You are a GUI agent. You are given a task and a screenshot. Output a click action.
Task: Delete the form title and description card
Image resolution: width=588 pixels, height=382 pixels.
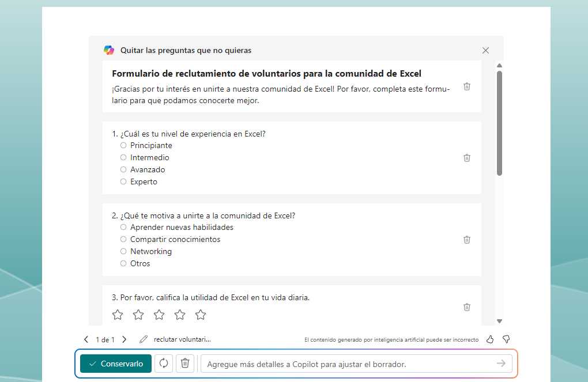(466, 86)
